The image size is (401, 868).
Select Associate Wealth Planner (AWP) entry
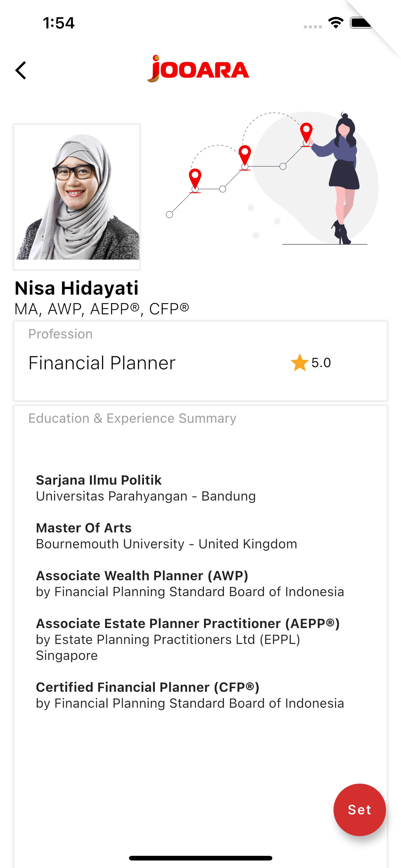pos(190,584)
